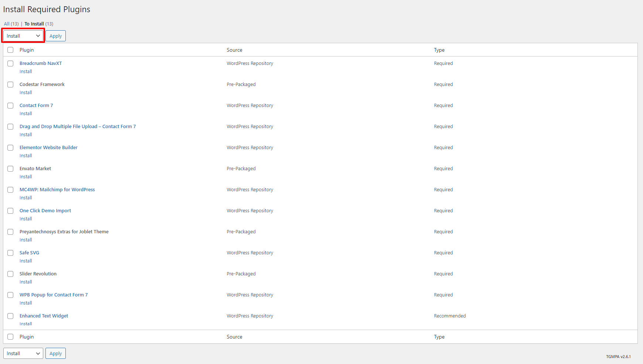643x364 pixels.
Task: Check the Breadcrumb NavXT checkbox
Action: 10,63
